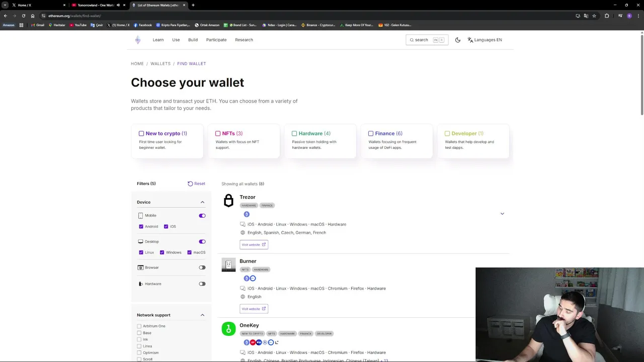Uncheck the Windows checkbox
Viewport: 644px width, 362px height.
pyautogui.click(x=162, y=252)
